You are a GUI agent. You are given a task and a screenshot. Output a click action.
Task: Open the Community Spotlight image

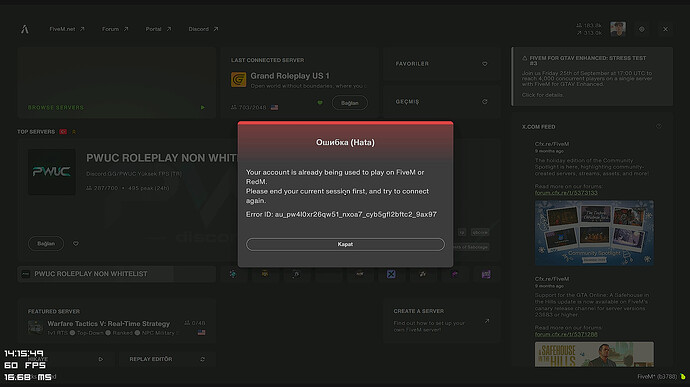click(594, 233)
